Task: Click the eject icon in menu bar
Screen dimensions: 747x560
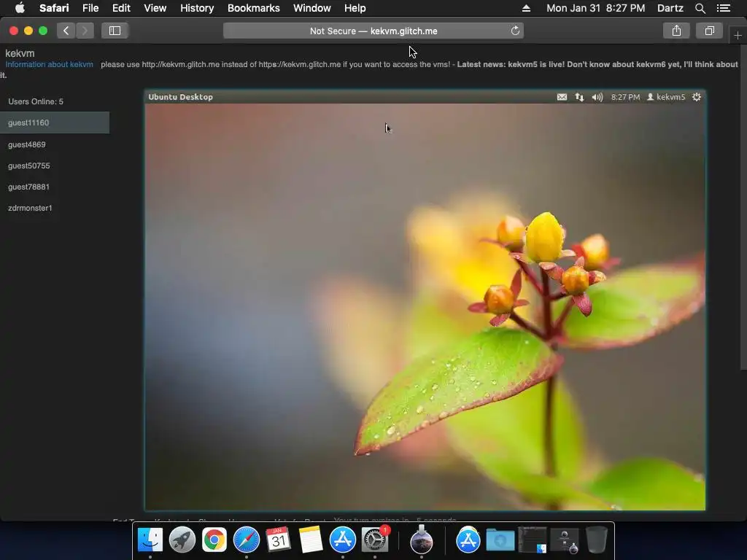Action: coord(526,8)
